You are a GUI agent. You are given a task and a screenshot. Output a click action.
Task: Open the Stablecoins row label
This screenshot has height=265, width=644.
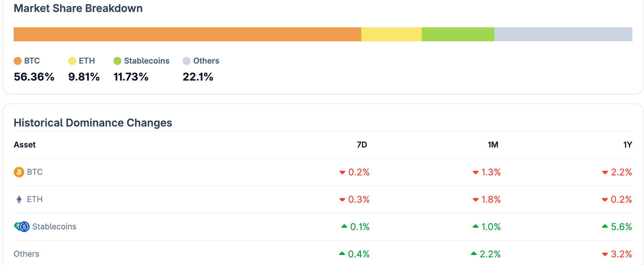coord(54,227)
